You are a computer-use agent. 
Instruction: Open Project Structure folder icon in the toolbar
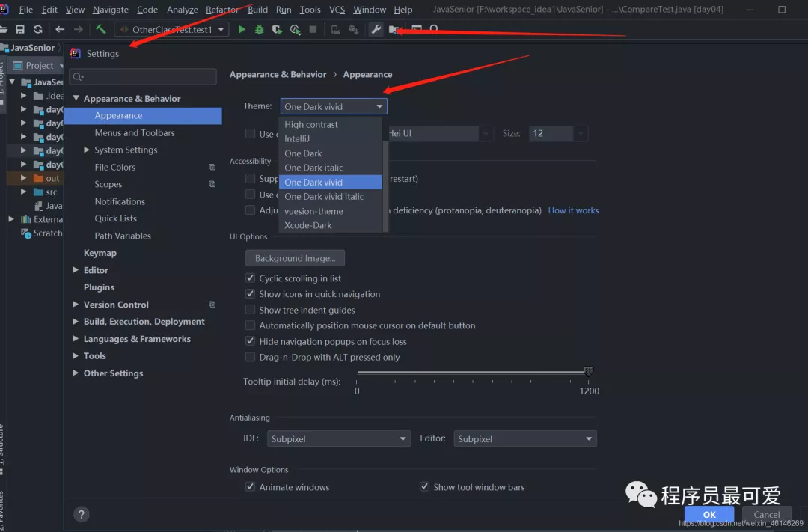(x=394, y=29)
